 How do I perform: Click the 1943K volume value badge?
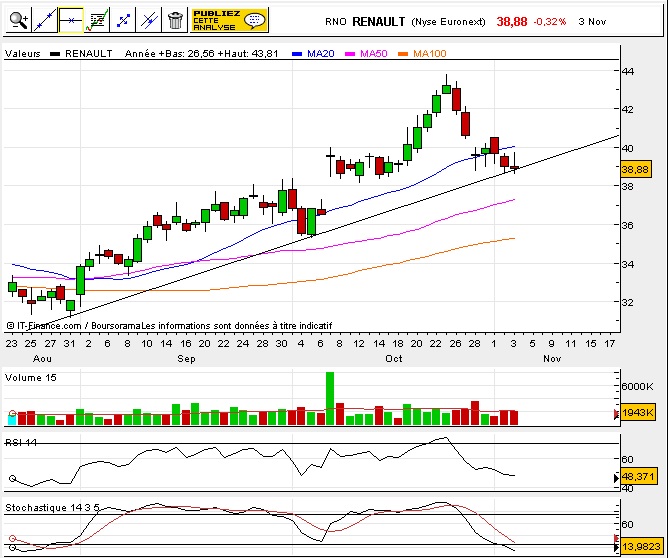pyautogui.click(x=637, y=413)
